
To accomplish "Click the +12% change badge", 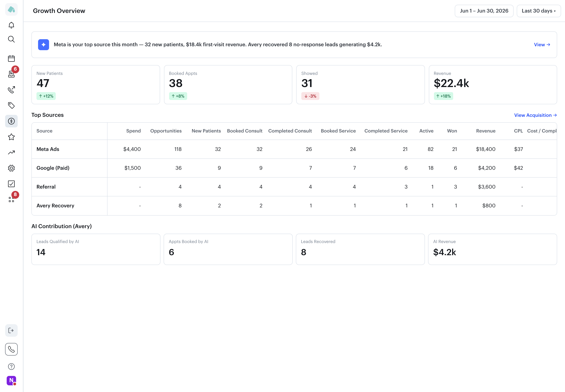I will (46, 96).
